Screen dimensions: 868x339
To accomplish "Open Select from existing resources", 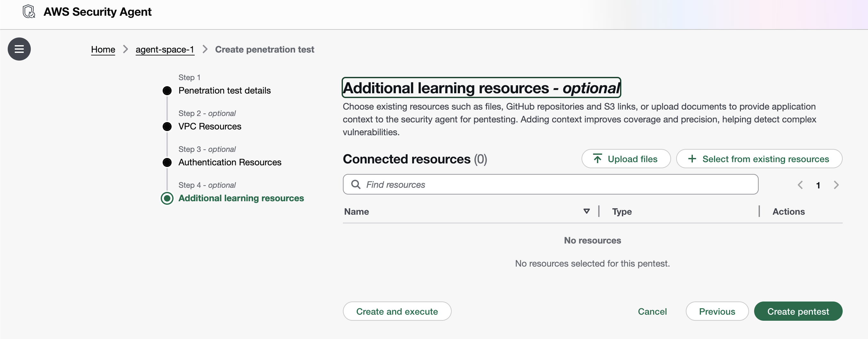I will (759, 159).
